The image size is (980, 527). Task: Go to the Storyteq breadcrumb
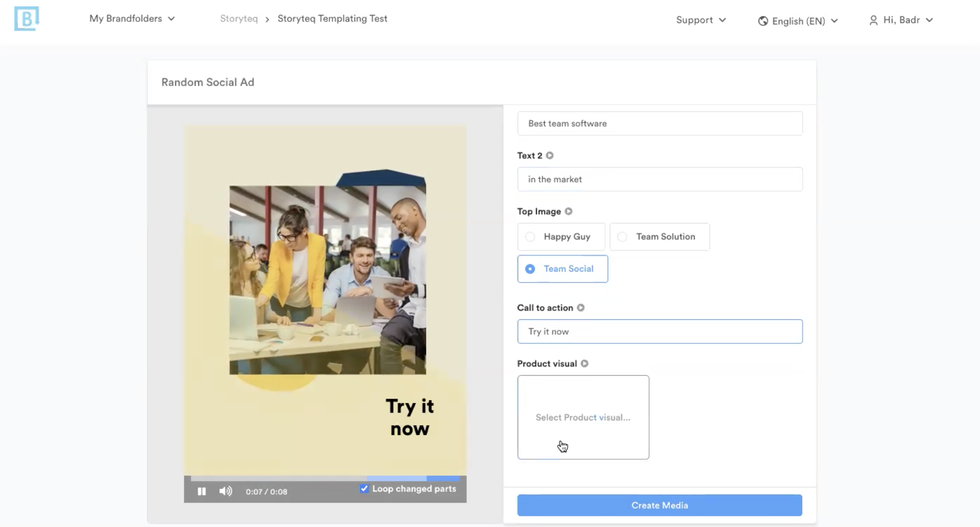click(x=239, y=19)
